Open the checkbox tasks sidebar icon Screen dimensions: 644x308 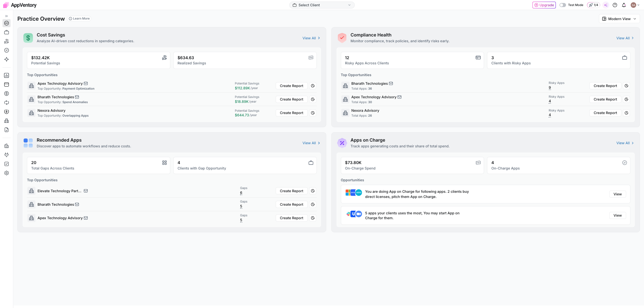tap(6, 164)
